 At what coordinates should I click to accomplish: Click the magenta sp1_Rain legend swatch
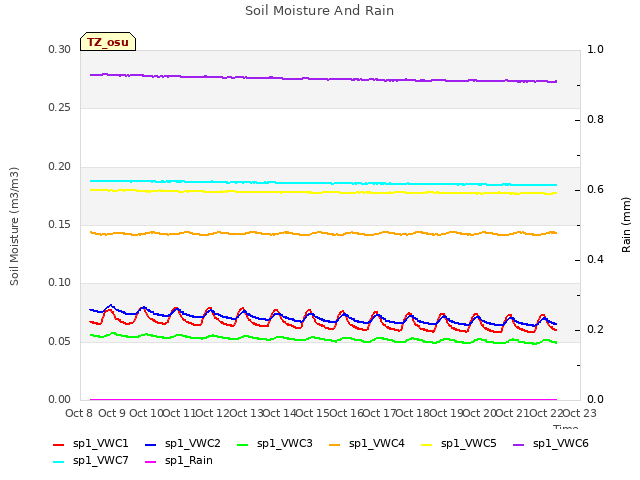[151, 462]
